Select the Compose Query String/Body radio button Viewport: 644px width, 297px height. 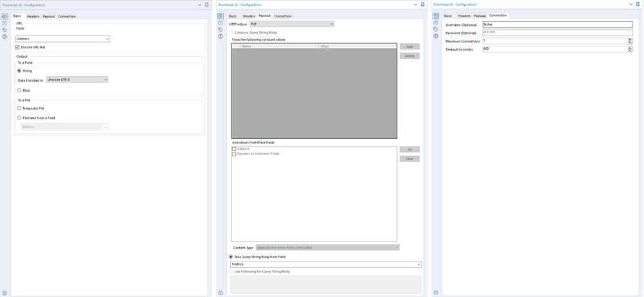[231, 32]
